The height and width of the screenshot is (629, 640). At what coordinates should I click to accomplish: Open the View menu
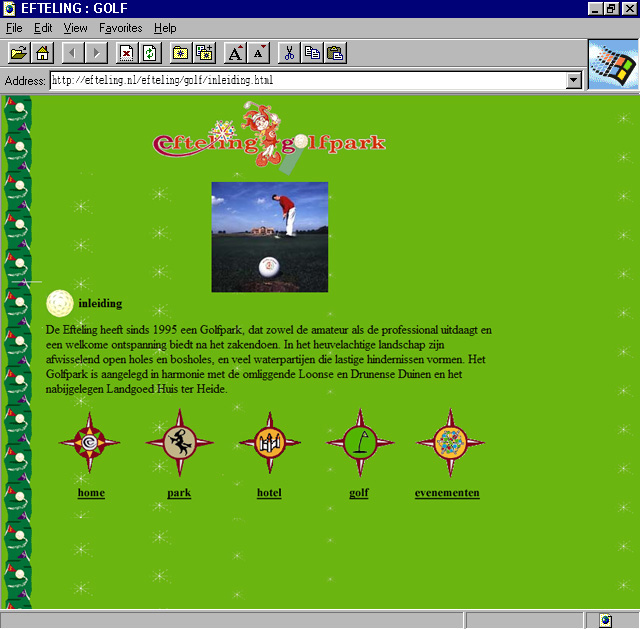[x=76, y=28]
